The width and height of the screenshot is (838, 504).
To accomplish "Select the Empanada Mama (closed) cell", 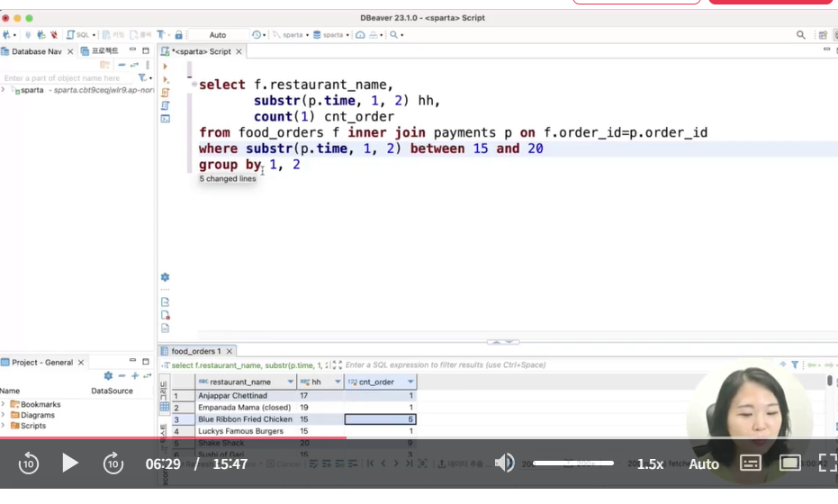I will coord(246,408).
